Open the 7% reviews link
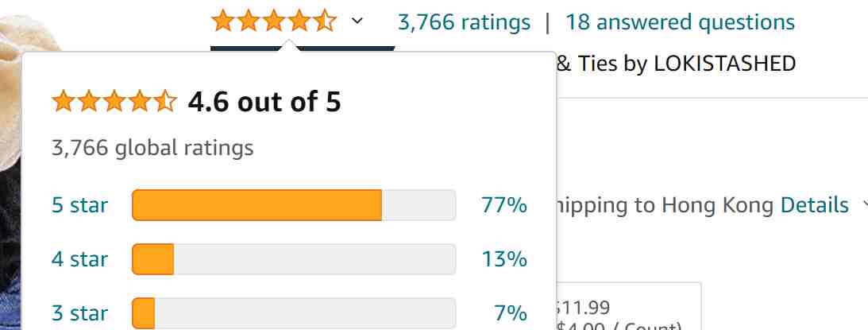The width and height of the screenshot is (868, 330). (511, 313)
